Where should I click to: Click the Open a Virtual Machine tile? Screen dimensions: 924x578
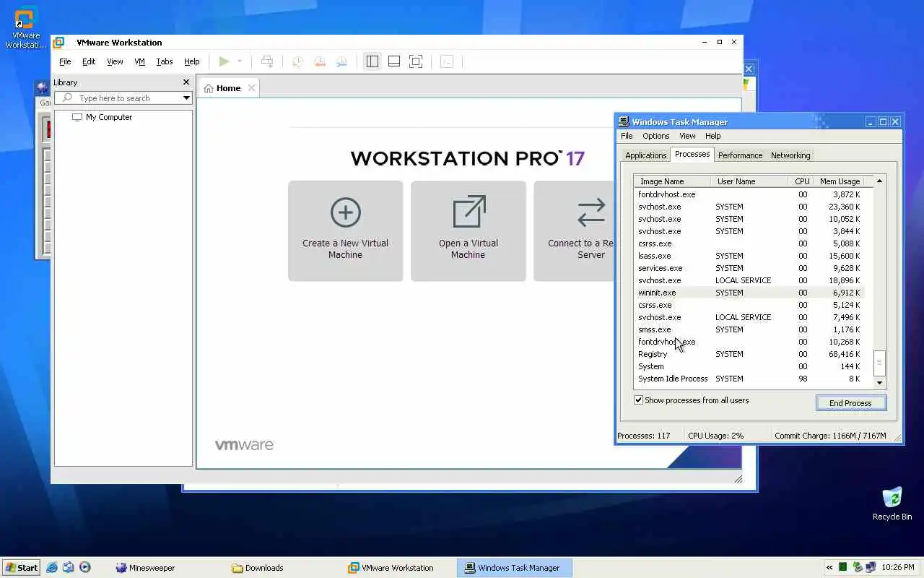coord(468,230)
